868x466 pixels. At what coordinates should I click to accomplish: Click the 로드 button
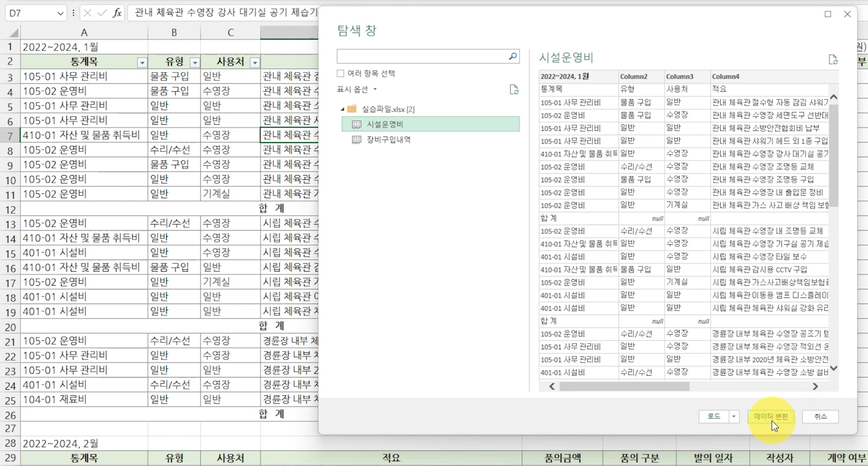click(714, 417)
